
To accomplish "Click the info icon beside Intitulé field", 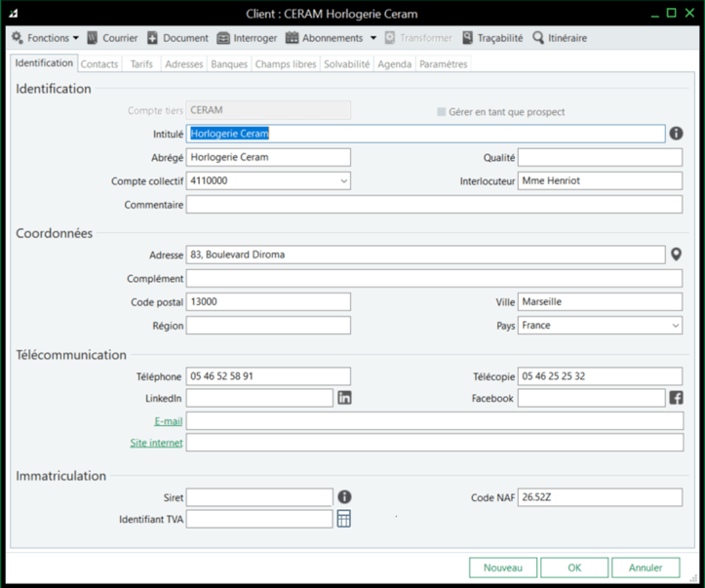I will click(x=676, y=134).
